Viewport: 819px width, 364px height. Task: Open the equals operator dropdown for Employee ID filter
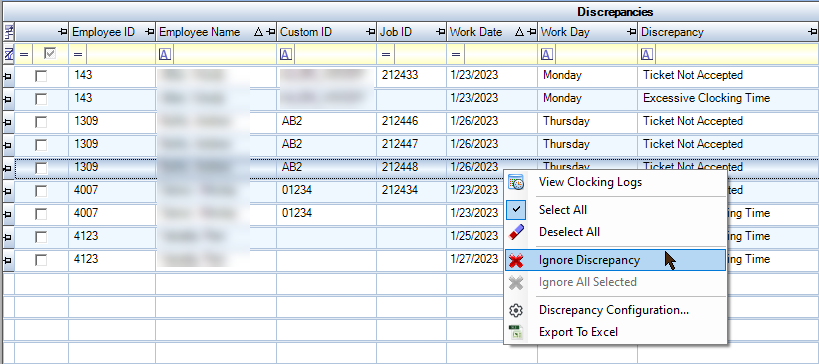click(x=78, y=54)
